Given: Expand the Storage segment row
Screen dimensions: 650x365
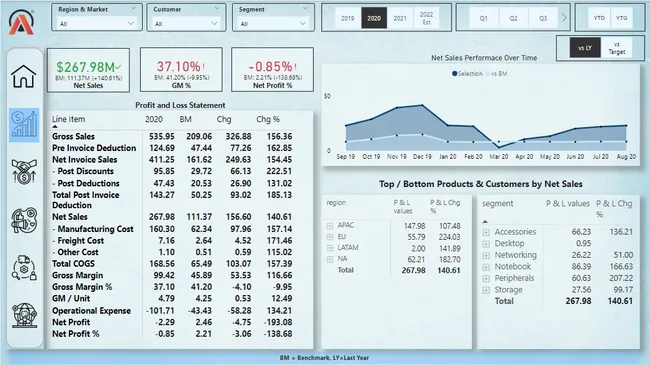Looking at the screenshot, I should 486,290.
